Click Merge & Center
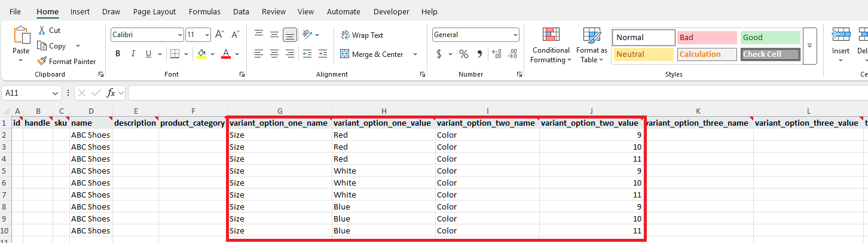 (372, 54)
